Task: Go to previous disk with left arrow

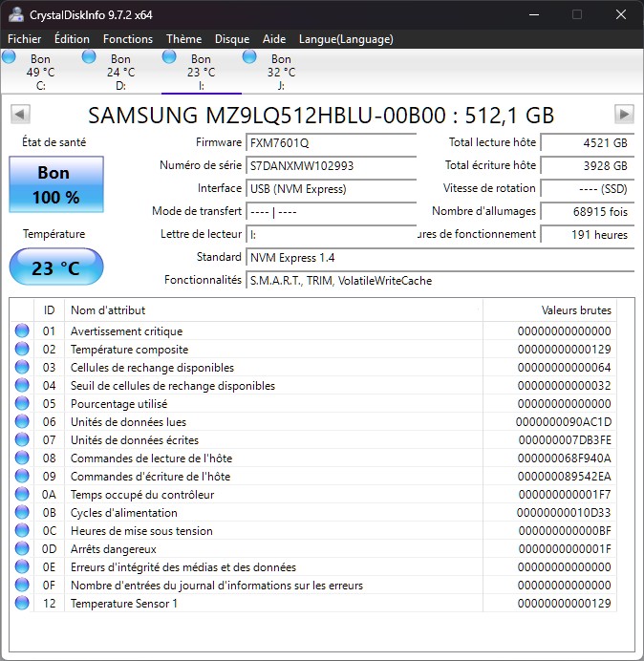Action: 19,115
